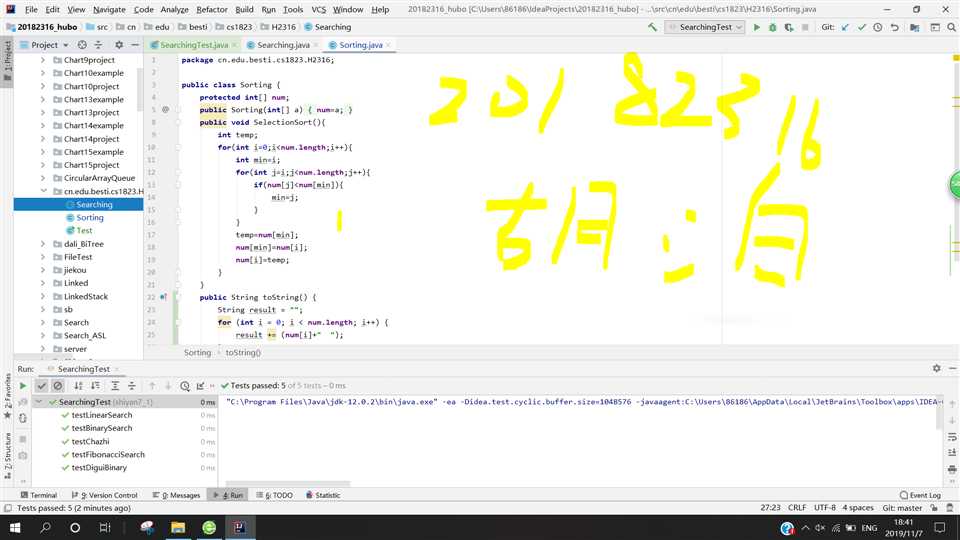Change CRLF line separator in status bar

coord(797,508)
